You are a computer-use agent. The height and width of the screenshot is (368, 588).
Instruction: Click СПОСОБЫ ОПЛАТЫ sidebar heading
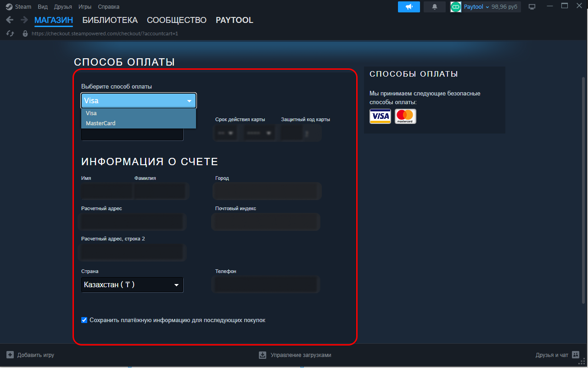point(414,74)
